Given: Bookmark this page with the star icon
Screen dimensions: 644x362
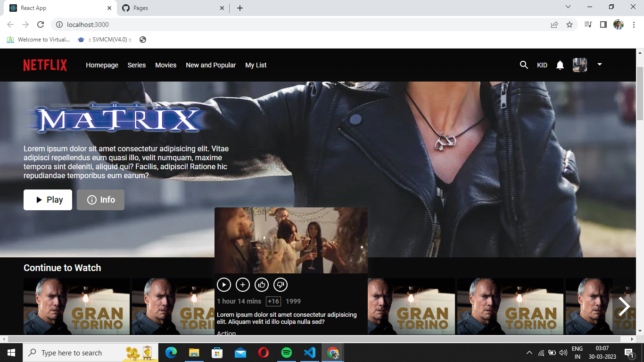Looking at the screenshot, I should pos(570,25).
